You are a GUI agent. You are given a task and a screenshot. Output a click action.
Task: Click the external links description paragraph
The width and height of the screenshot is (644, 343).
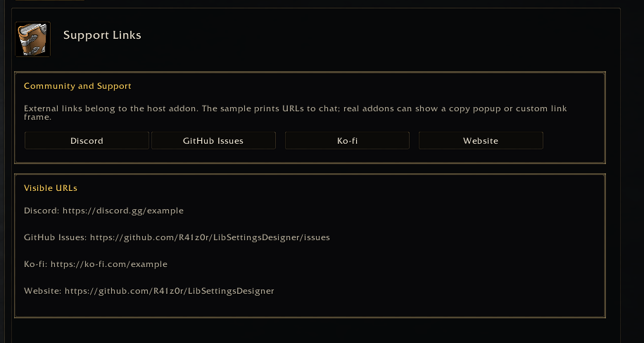tap(296, 113)
